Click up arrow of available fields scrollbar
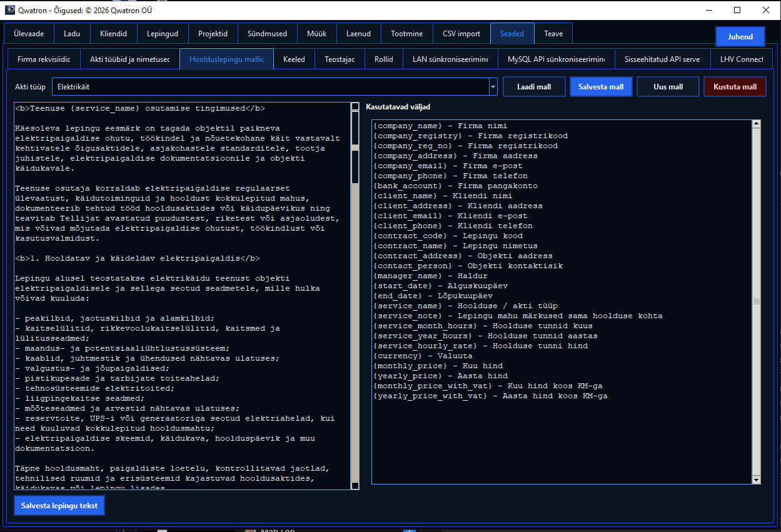The height and width of the screenshot is (532, 781). click(757, 124)
